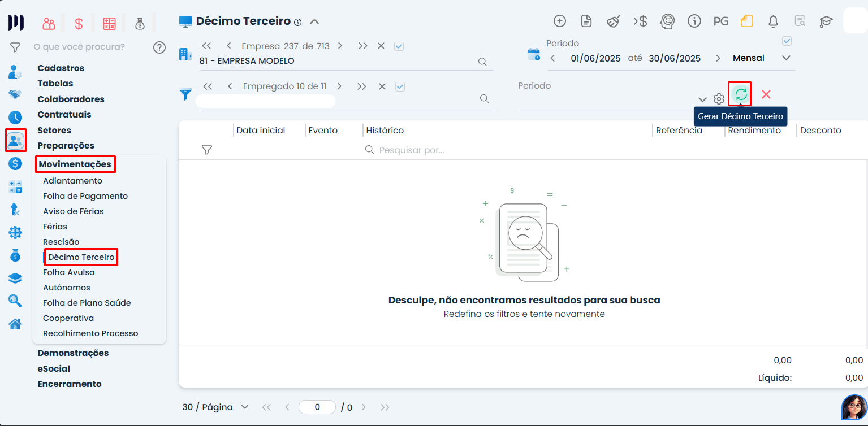This screenshot has height=426, width=868.
Task: Toggle the Período checkbox
Action: pos(787,41)
